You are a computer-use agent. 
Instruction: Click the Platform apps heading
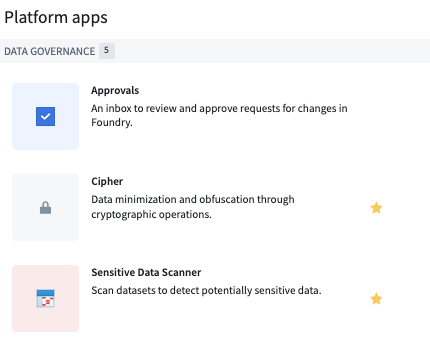(x=56, y=17)
